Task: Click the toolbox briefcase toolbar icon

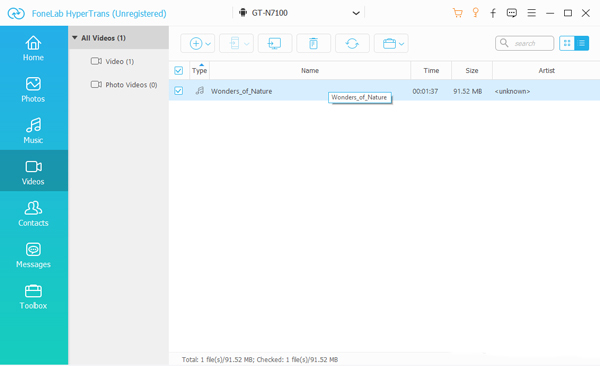Action: click(x=389, y=44)
